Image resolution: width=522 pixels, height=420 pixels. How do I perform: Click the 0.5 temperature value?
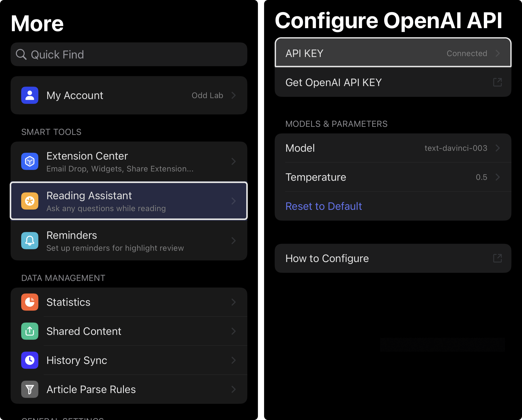click(x=481, y=177)
